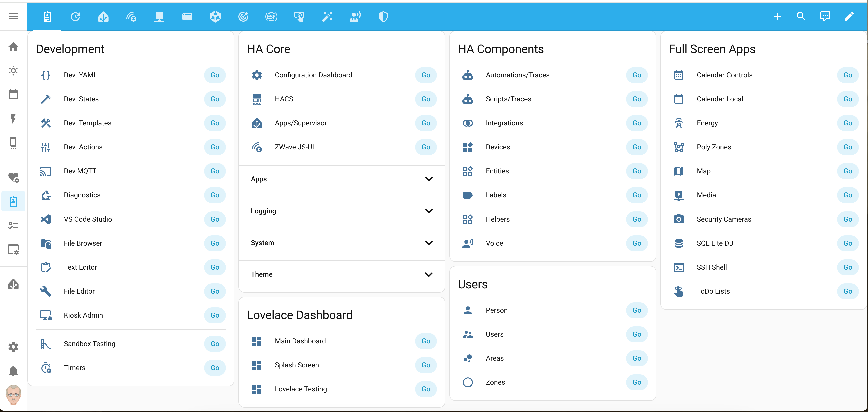Click the SSH Shell terminal icon
Viewport: 868px width, 412px height.
(x=679, y=267)
